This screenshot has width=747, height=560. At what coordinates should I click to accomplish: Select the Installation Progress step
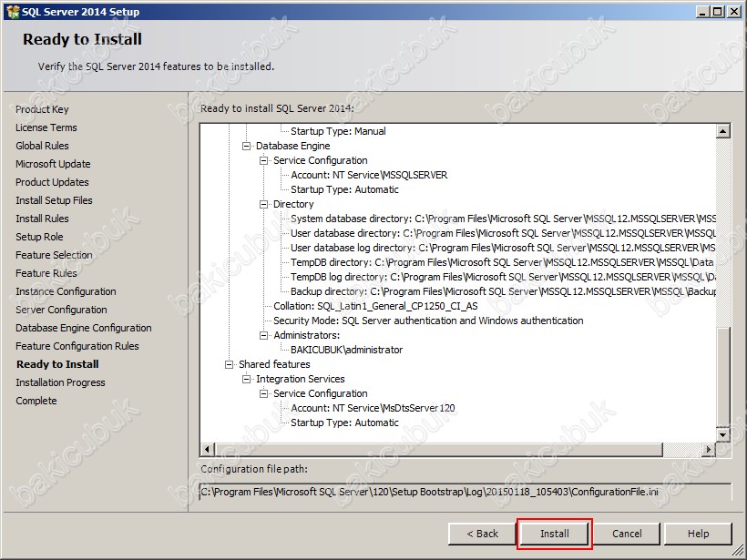pyautogui.click(x=60, y=382)
